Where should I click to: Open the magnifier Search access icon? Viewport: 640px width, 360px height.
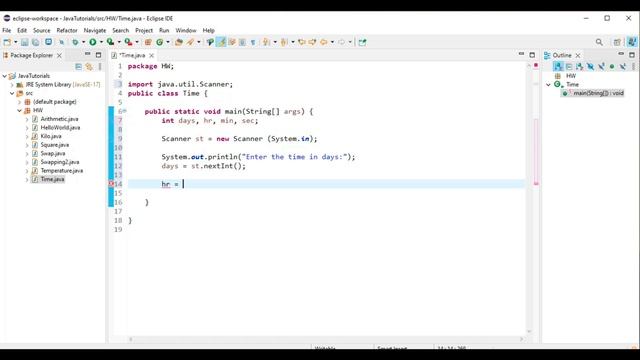599,42
